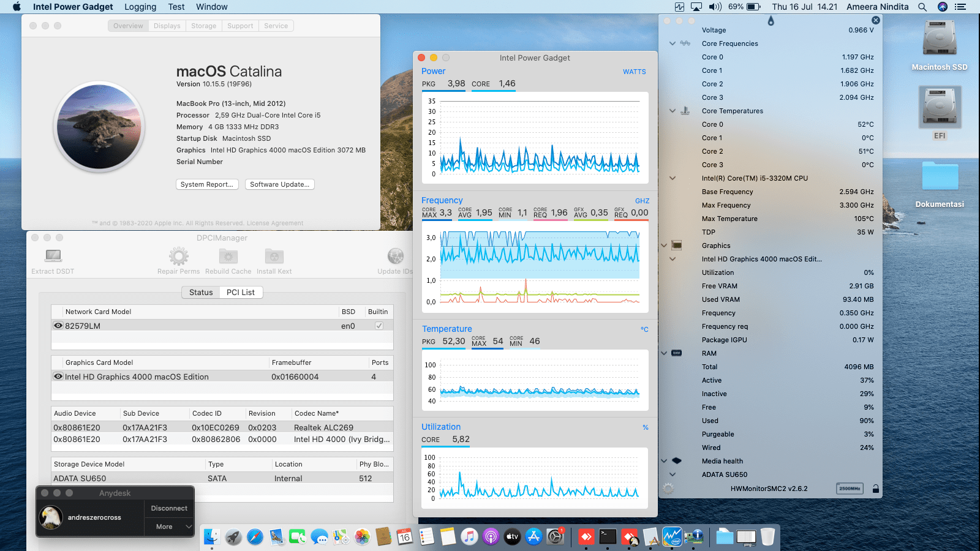
Task: Select Realtek ALC269 audio device row
Action: pyautogui.click(x=222, y=427)
